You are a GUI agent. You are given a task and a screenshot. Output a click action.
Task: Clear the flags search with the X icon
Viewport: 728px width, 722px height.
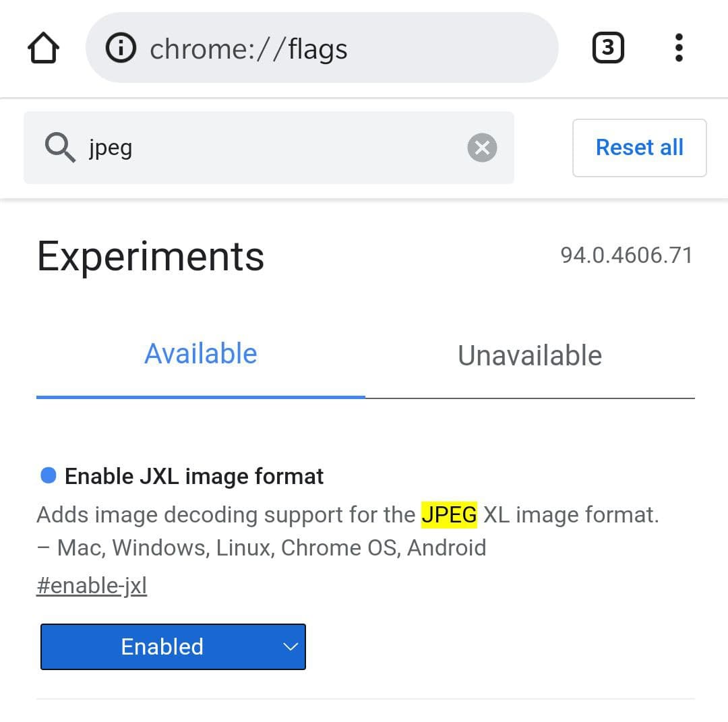click(482, 148)
